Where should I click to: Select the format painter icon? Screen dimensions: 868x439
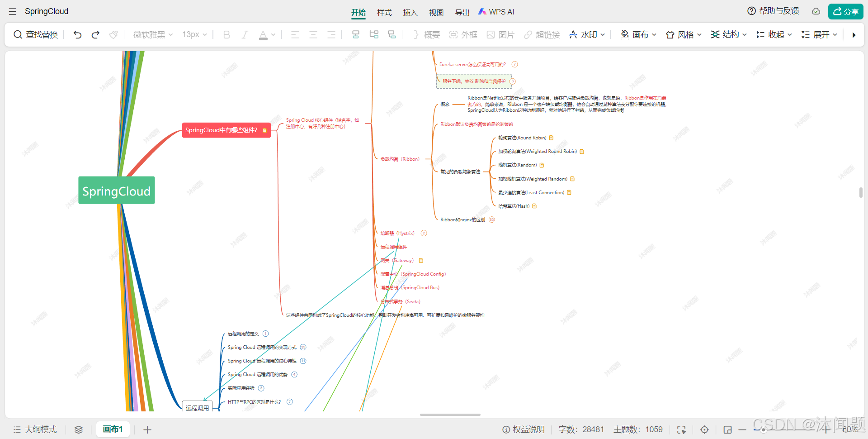pyautogui.click(x=113, y=35)
